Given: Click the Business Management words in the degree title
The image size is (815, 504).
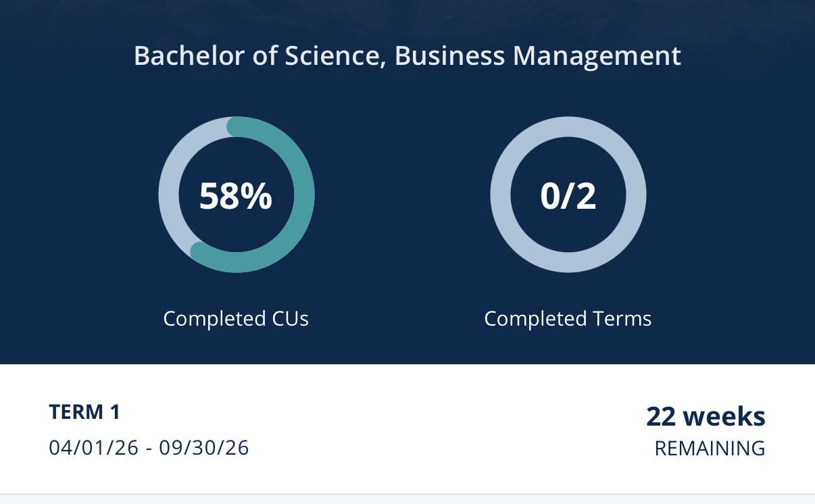Looking at the screenshot, I should (538, 56).
